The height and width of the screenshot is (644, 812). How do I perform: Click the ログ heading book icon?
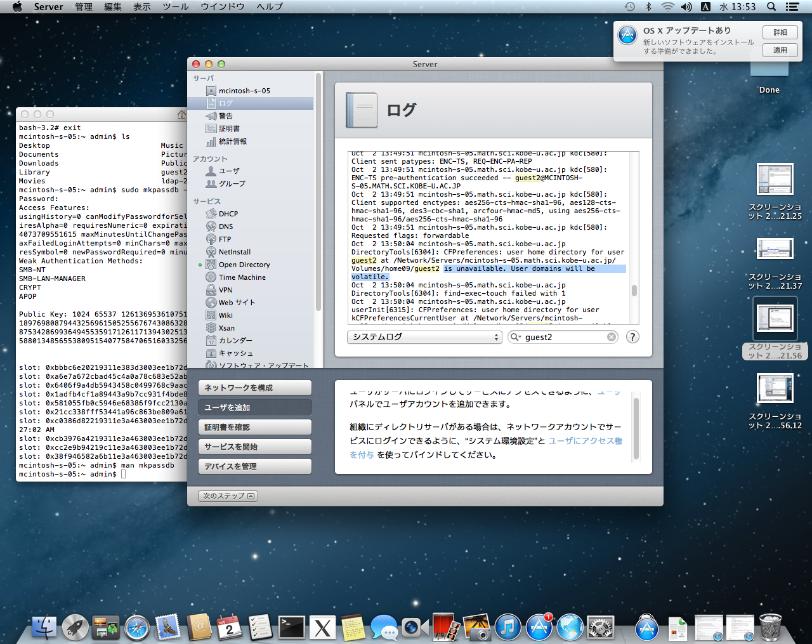[362, 110]
